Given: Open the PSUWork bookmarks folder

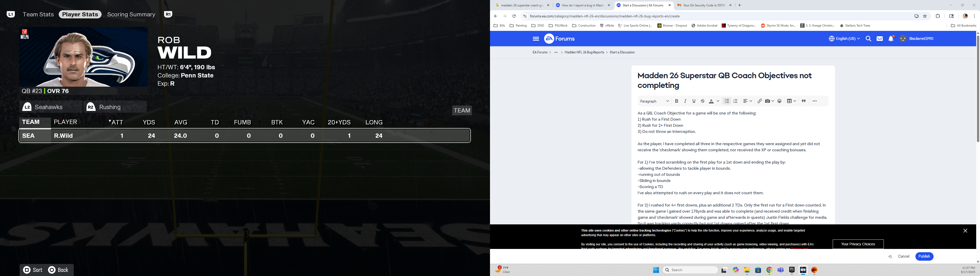Looking at the screenshot, I should point(558,26).
